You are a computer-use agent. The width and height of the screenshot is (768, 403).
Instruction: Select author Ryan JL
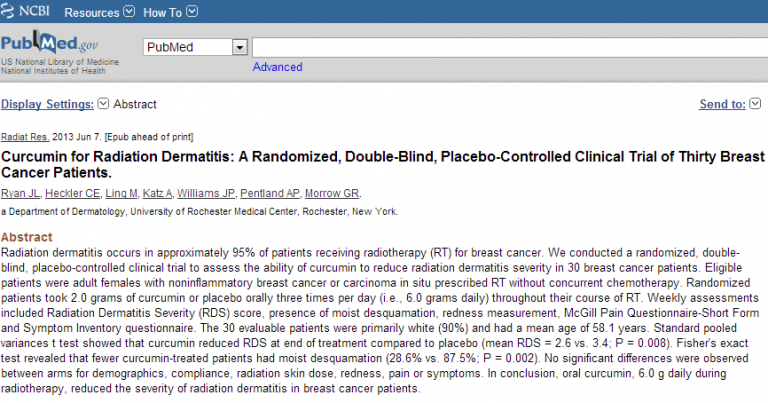pos(20,193)
